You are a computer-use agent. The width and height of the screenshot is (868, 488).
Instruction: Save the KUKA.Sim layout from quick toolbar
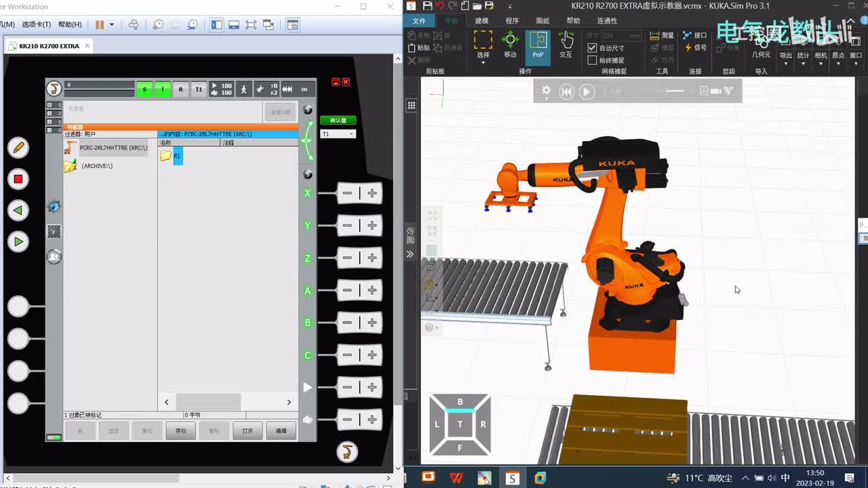pos(427,6)
